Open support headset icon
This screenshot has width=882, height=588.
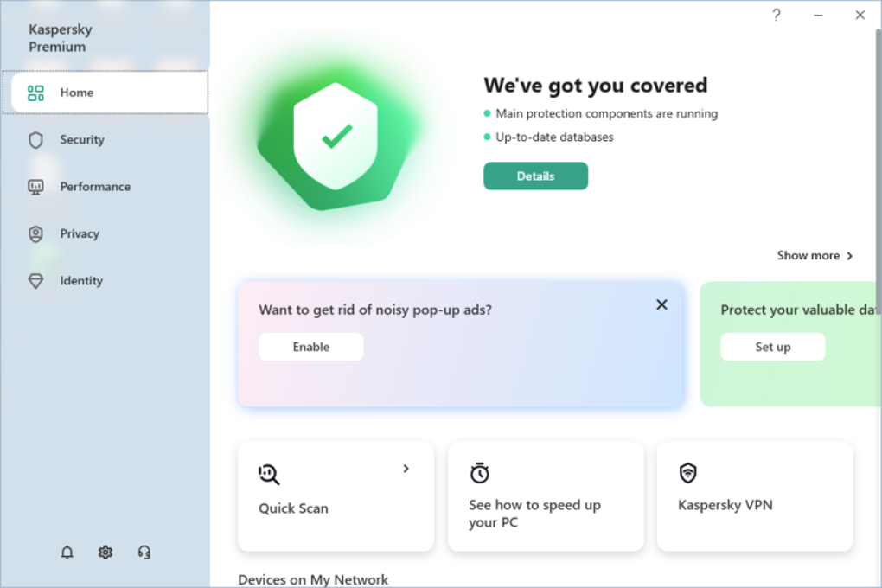point(144,553)
